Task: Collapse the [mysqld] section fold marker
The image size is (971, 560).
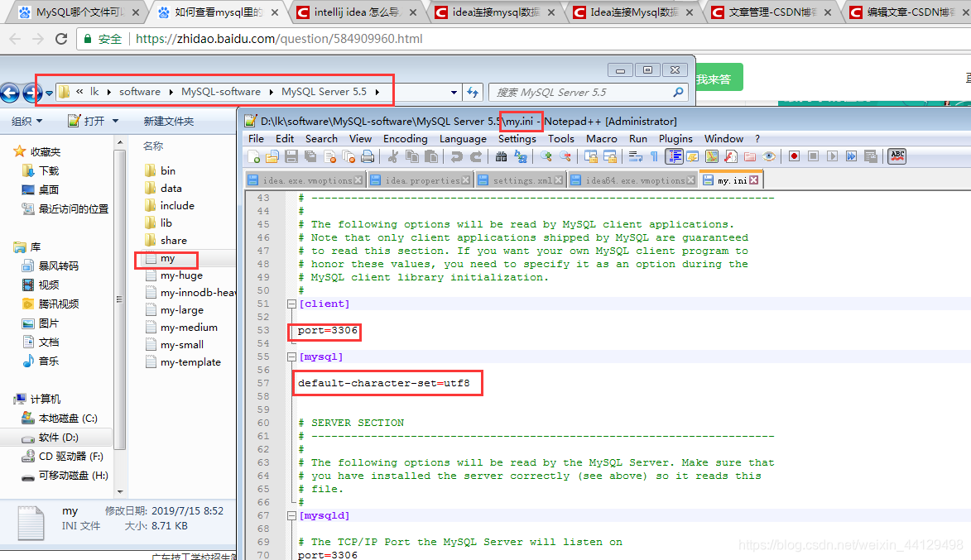Action: (291, 515)
